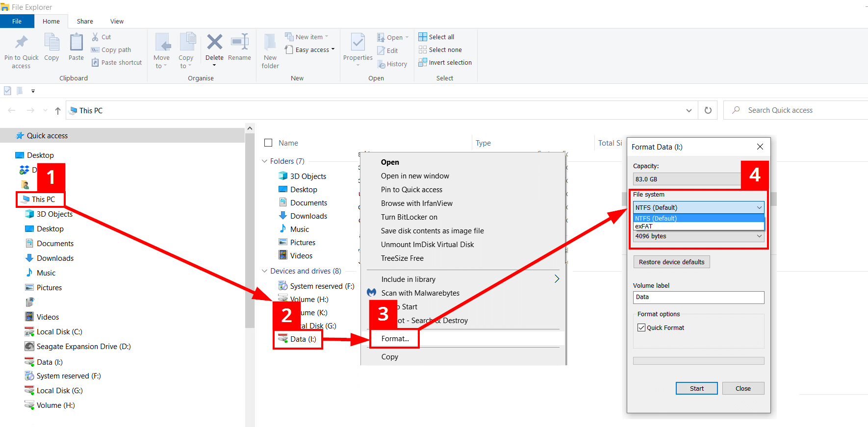Screen dimensions: 868x427
Task: Click Restore device defaults button
Action: click(x=671, y=262)
